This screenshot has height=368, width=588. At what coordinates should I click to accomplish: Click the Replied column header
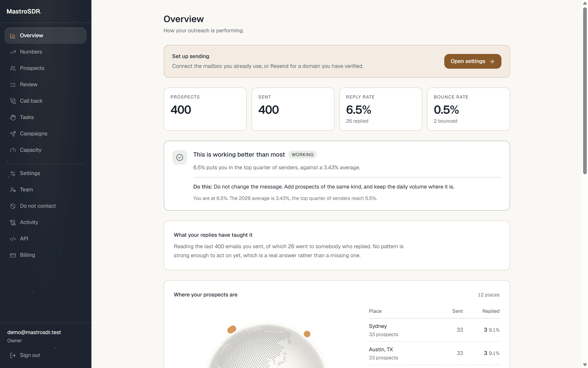491,311
